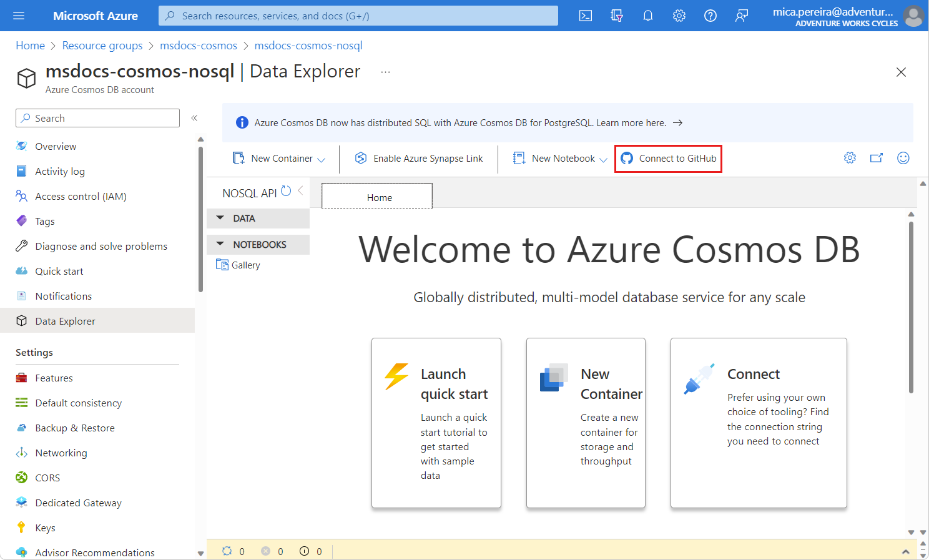Viewport: 929px width, 560px height.
Task: Open Data Explorer settings gear
Action: point(850,158)
